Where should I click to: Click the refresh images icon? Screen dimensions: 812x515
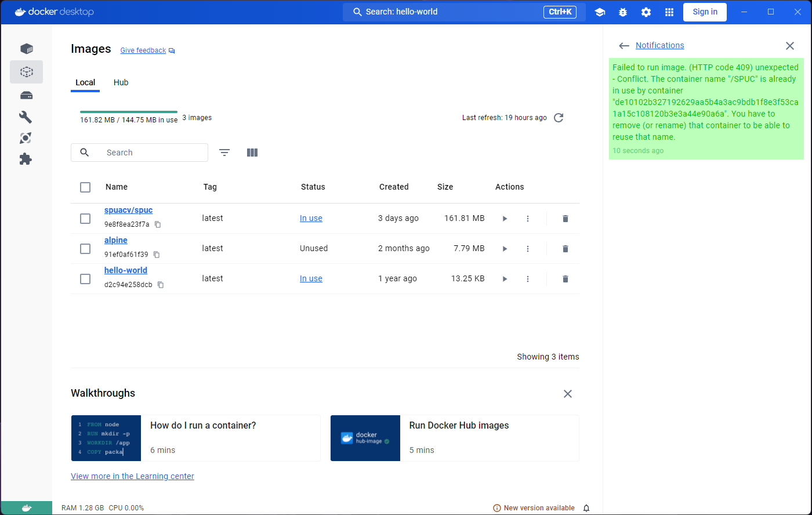click(x=559, y=118)
